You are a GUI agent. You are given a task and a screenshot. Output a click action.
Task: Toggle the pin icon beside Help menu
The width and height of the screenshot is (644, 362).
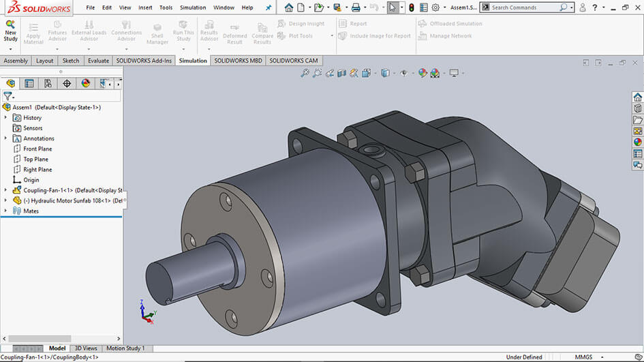pos(268,7)
